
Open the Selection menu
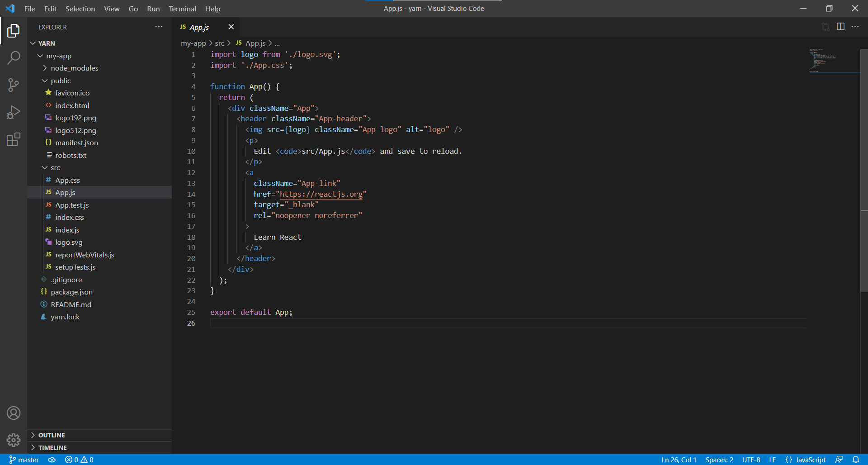(80, 9)
